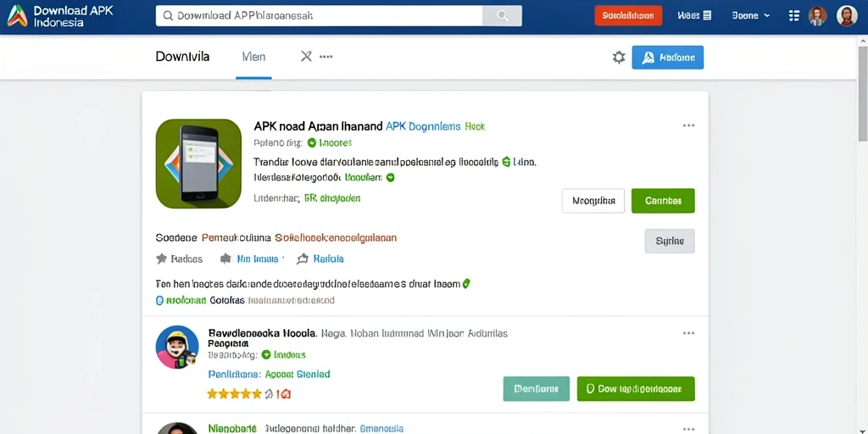Open the APK noad Aman lhanand title
The image size is (868, 434).
[x=318, y=126]
